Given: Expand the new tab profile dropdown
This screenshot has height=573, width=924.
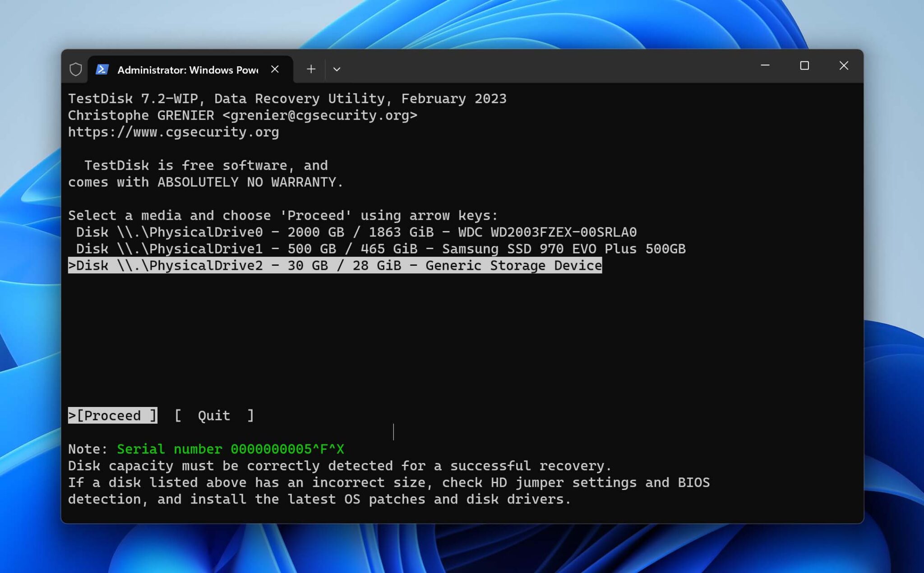Looking at the screenshot, I should [337, 69].
